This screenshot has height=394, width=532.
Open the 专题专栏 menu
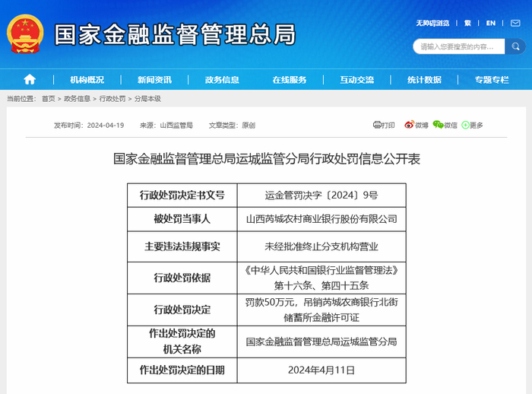coord(492,80)
